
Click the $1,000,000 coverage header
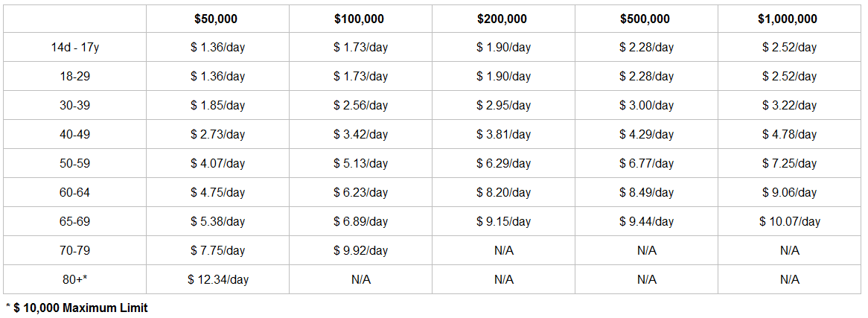click(788, 19)
